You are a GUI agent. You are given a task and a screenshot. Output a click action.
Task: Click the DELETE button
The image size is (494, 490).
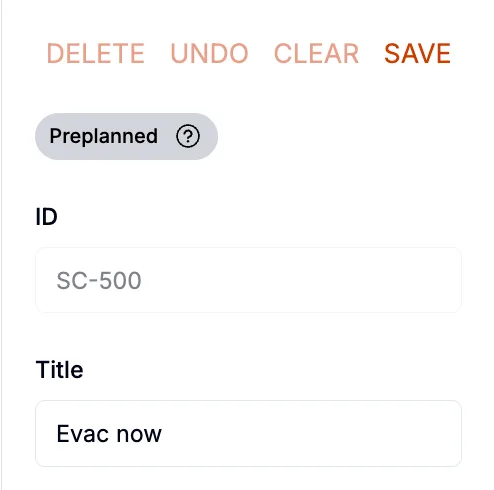tap(96, 53)
